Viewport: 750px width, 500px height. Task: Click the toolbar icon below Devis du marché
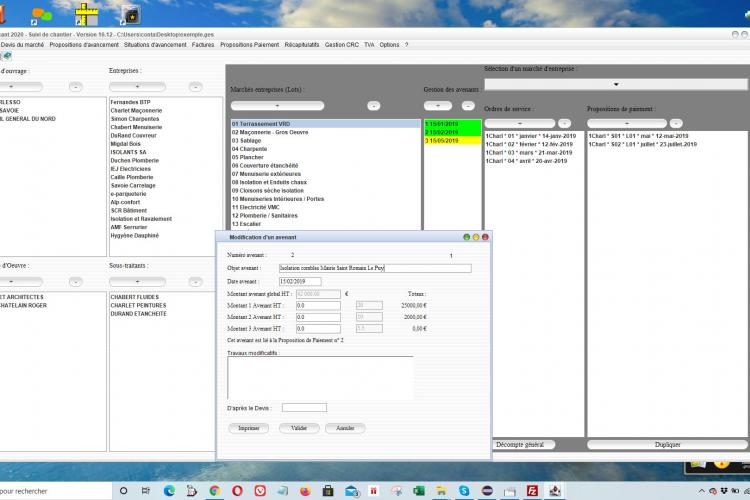coord(7,56)
